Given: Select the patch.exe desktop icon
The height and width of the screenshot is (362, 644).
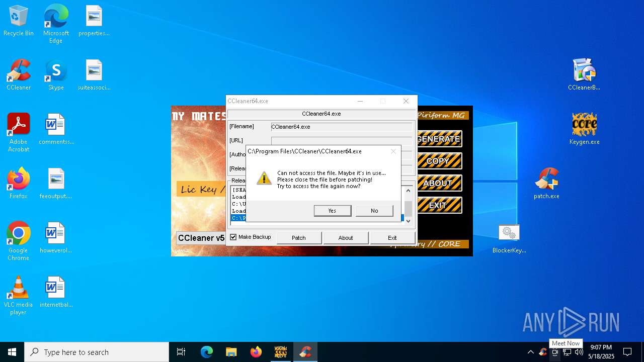Looking at the screenshot, I should (546, 184).
